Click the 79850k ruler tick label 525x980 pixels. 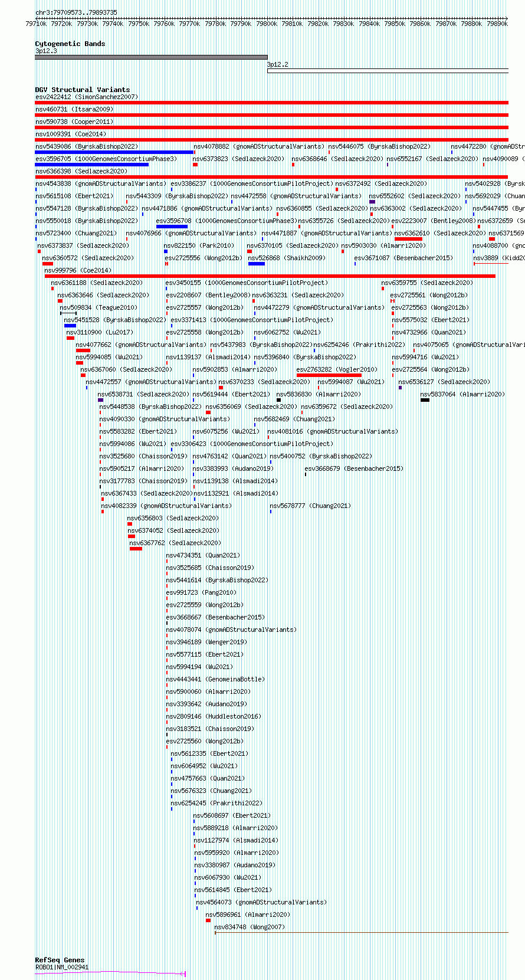395,24
